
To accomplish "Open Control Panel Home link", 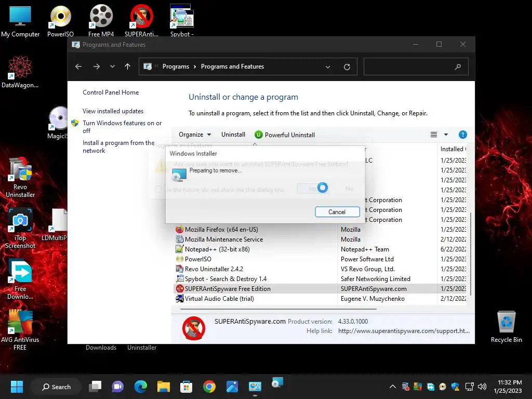I will (111, 92).
